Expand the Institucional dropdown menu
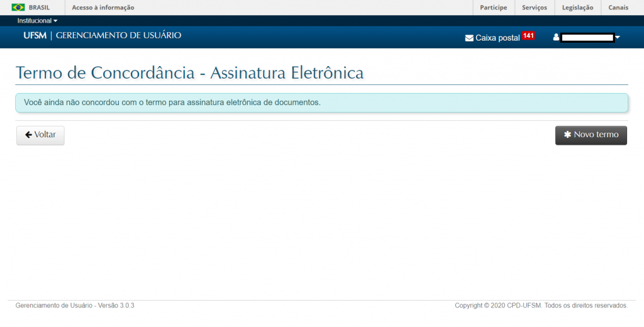The width and height of the screenshot is (644, 327). pyautogui.click(x=37, y=21)
